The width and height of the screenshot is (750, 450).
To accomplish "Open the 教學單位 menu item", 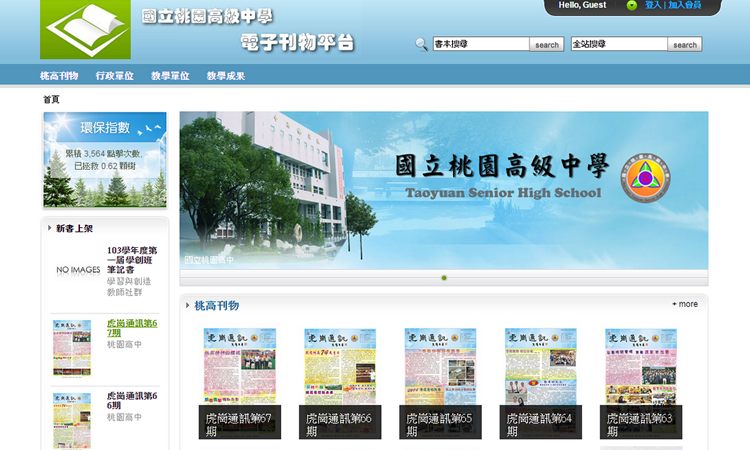I will click(x=170, y=76).
